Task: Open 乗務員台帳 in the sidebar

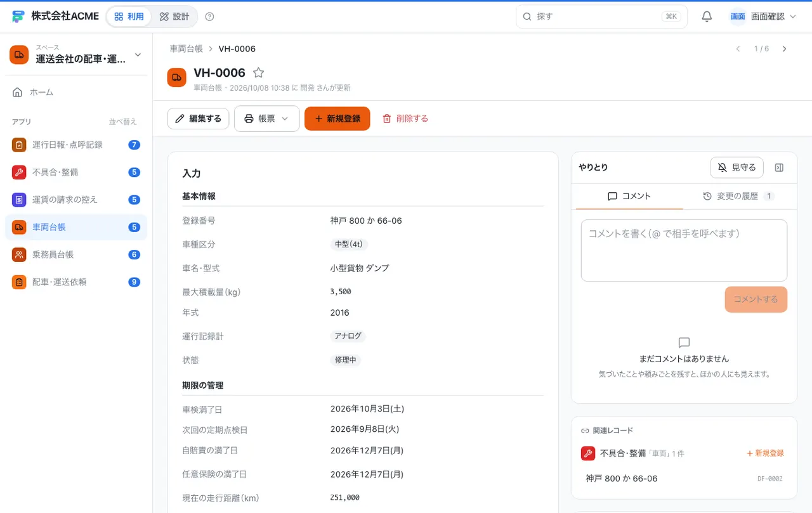Action: (x=76, y=254)
